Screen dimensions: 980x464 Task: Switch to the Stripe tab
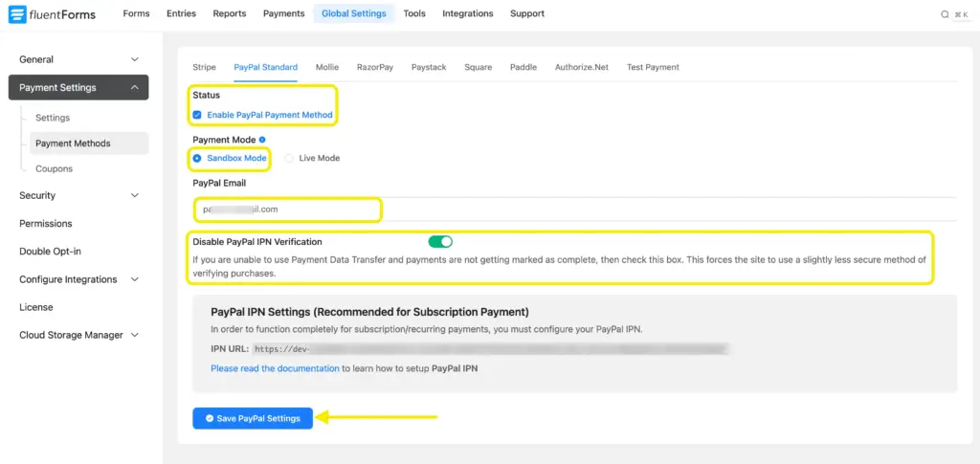pyautogui.click(x=205, y=67)
